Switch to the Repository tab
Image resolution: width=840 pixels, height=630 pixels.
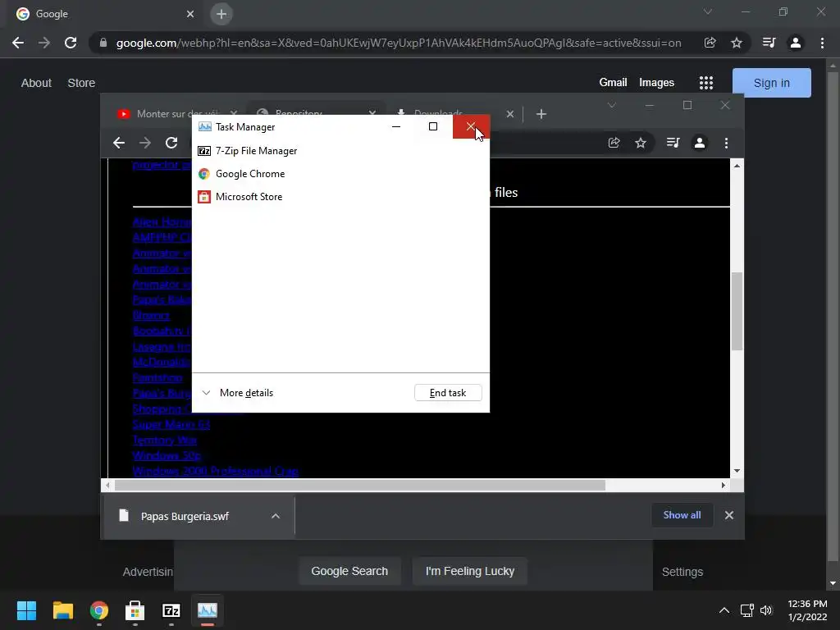316,112
